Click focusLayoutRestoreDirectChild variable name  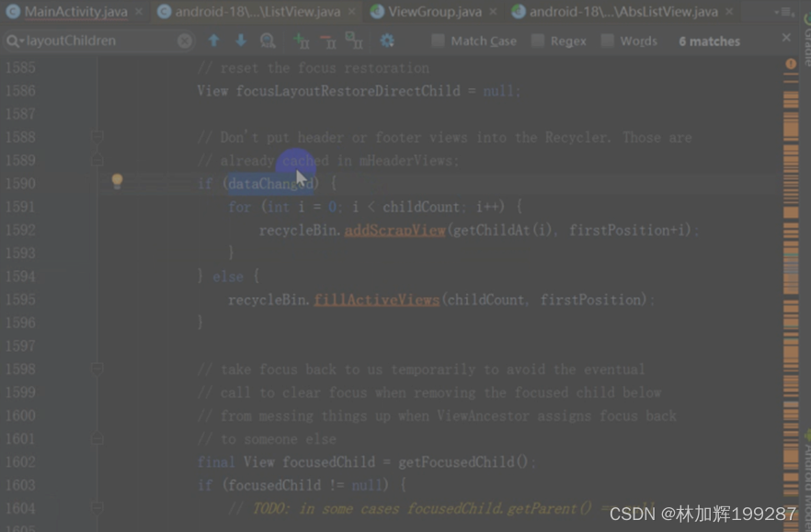point(348,91)
